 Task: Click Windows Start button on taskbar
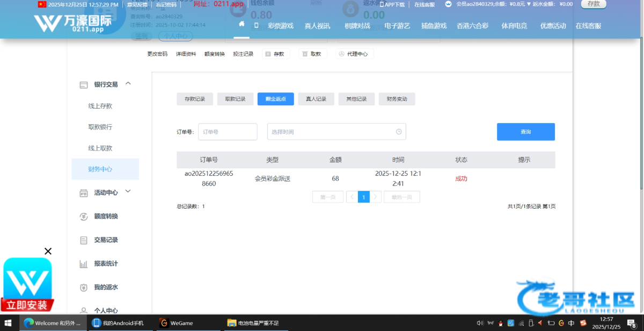9,323
